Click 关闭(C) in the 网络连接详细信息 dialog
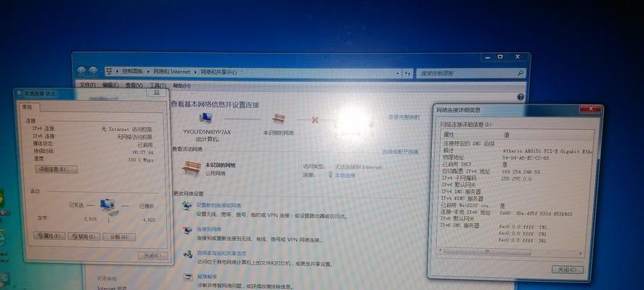 pos(568,270)
